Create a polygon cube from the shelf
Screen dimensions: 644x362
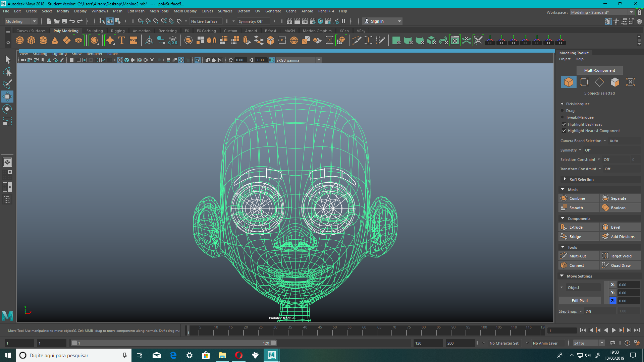31,40
